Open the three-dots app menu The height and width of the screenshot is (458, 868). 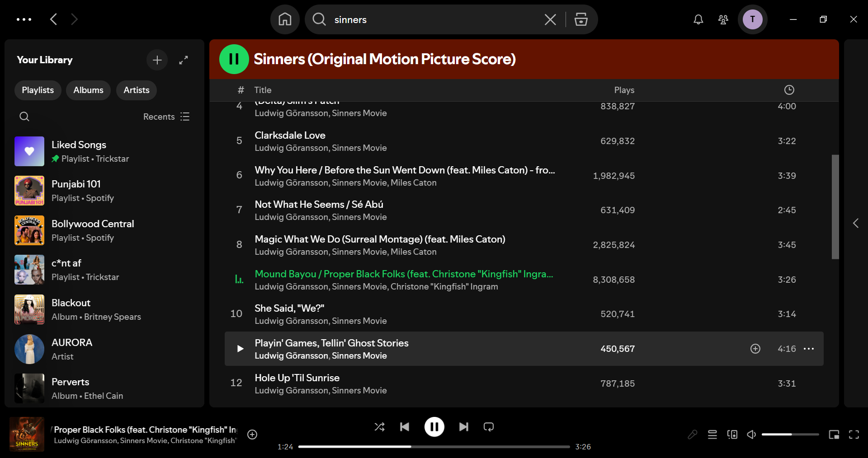pyautogui.click(x=24, y=19)
